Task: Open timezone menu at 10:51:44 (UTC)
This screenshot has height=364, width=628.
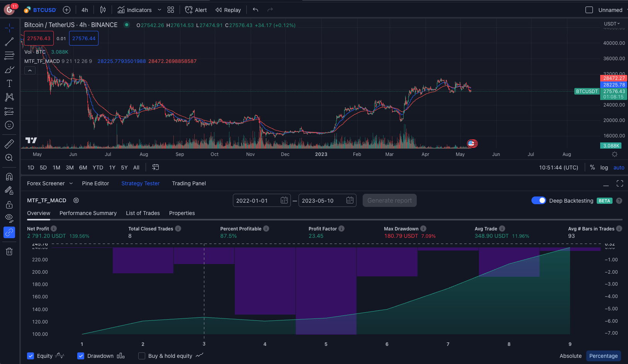Action: click(x=558, y=168)
